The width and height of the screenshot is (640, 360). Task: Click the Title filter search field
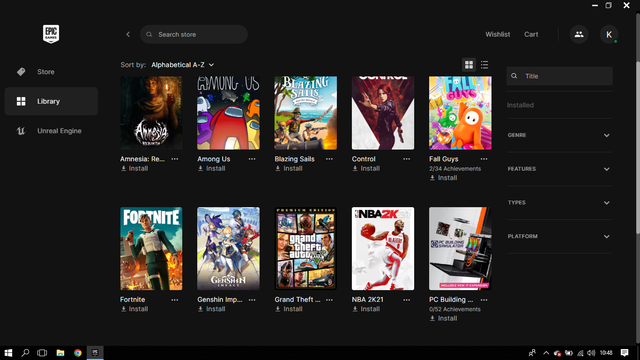(560, 76)
